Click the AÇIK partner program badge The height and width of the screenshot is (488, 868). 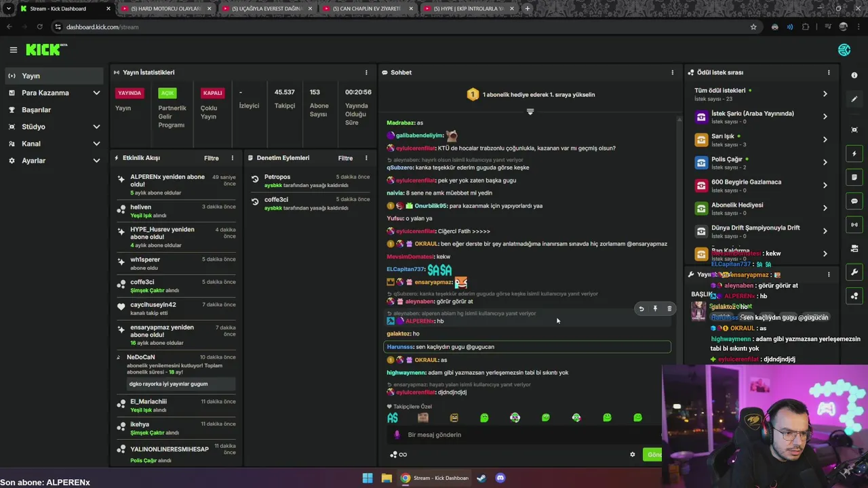(167, 93)
